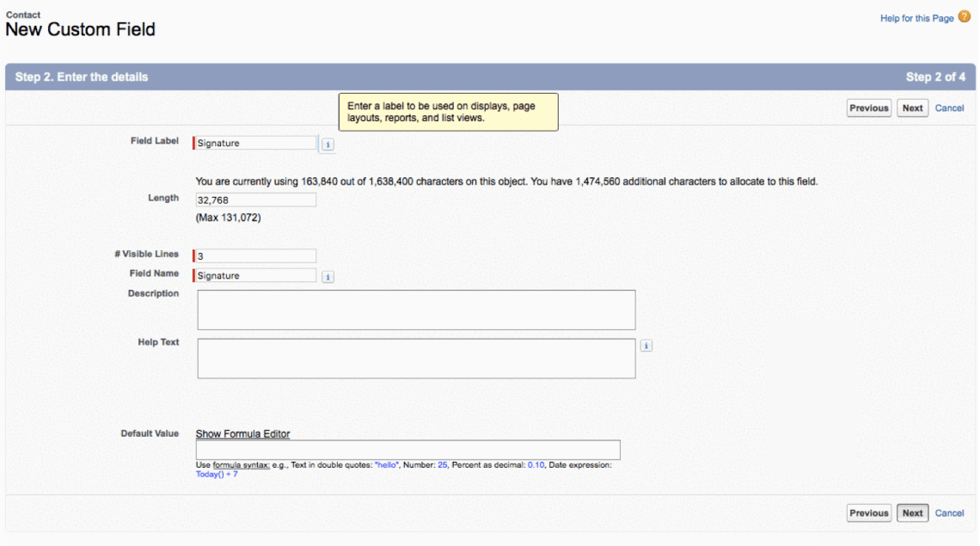Focus the Field Label input box
The height and width of the screenshot is (546, 980).
pos(255,144)
